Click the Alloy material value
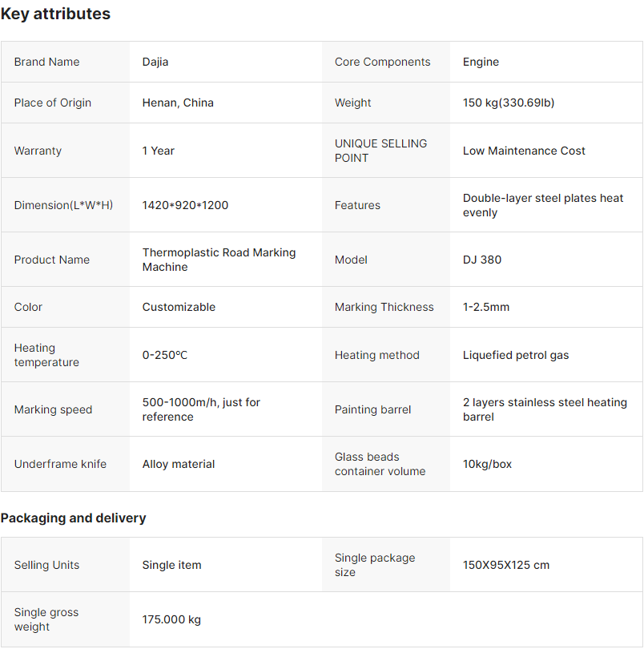The width and height of the screenshot is (644, 649). pos(179,464)
